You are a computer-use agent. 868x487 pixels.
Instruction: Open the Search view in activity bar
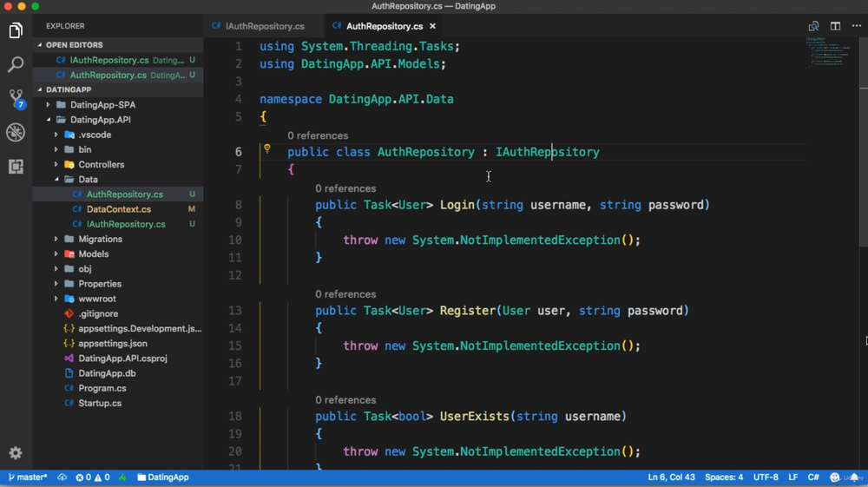[x=16, y=64]
